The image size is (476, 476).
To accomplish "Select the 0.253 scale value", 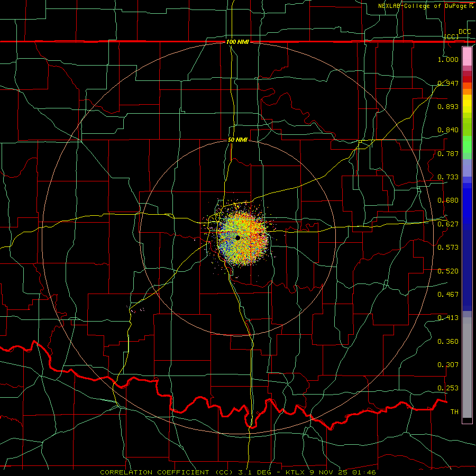I will click(448, 388).
